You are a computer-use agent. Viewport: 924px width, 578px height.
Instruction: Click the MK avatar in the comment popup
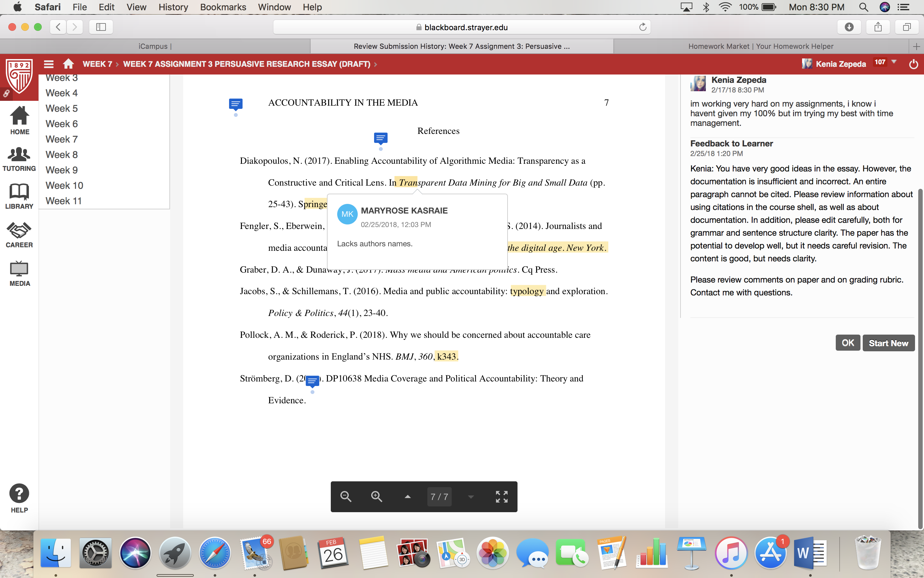pyautogui.click(x=347, y=215)
